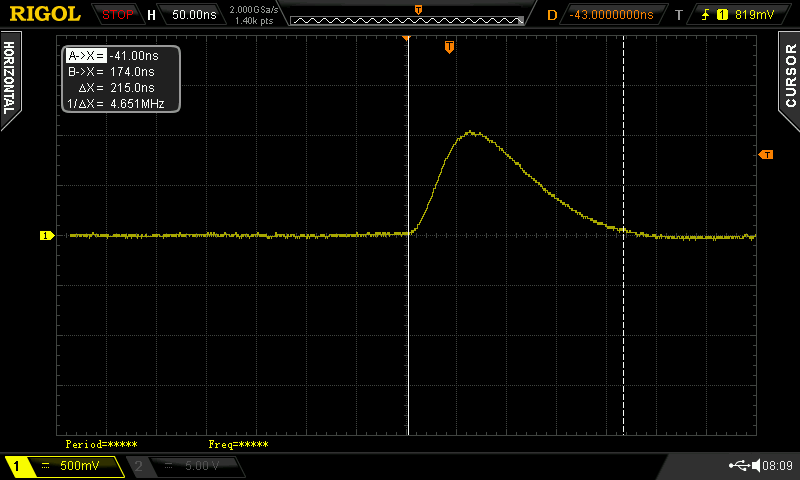Click the Period measurement readout
Screen dimensions: 800x480
(x=101, y=444)
